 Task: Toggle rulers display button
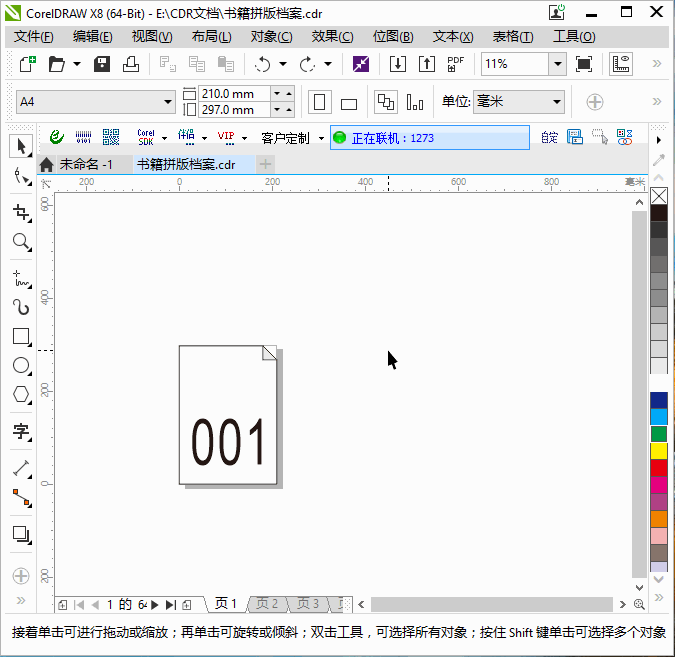[620, 64]
